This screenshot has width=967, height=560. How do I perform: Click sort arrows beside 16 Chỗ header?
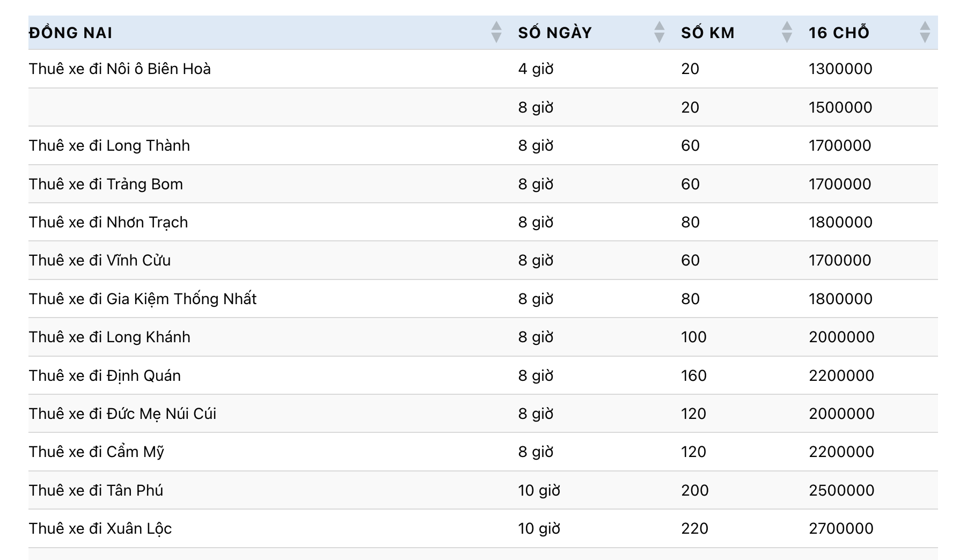(925, 32)
